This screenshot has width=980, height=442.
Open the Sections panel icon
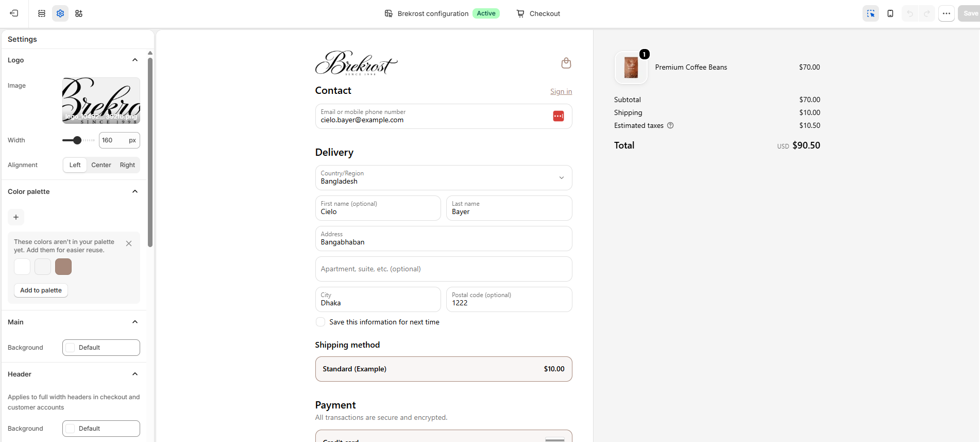coord(42,13)
